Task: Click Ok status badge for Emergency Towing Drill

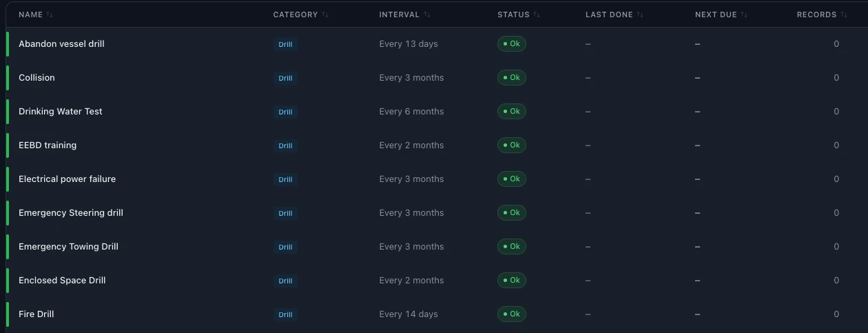Action: [x=512, y=246]
